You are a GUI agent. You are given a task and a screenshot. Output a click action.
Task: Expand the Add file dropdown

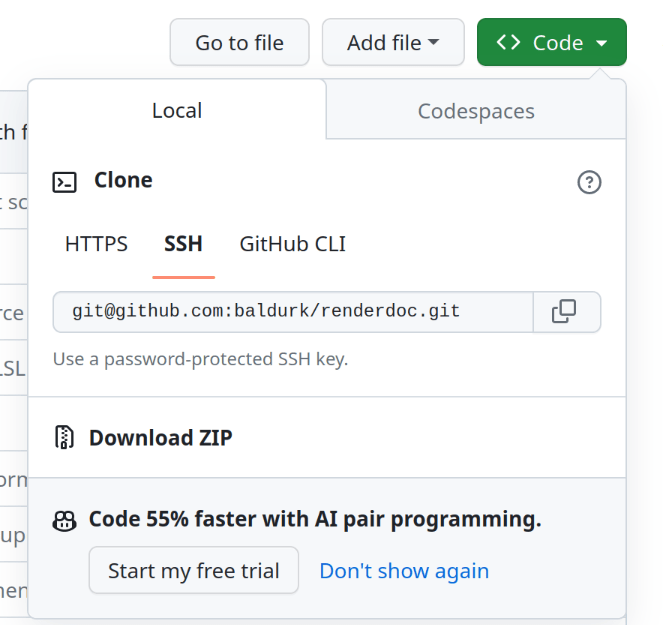[393, 42]
